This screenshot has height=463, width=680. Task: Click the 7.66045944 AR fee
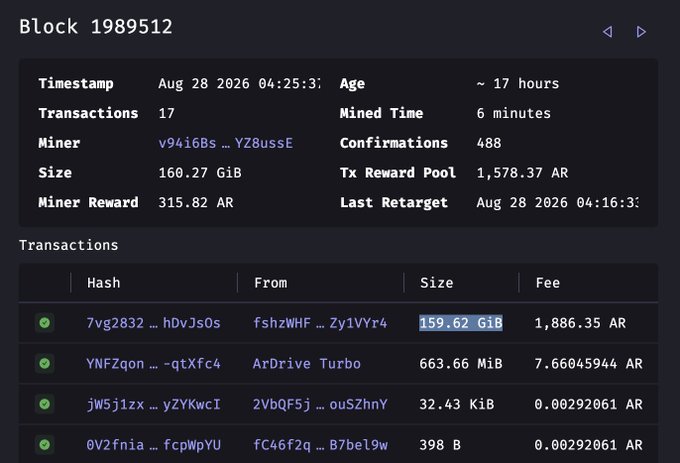(588, 363)
